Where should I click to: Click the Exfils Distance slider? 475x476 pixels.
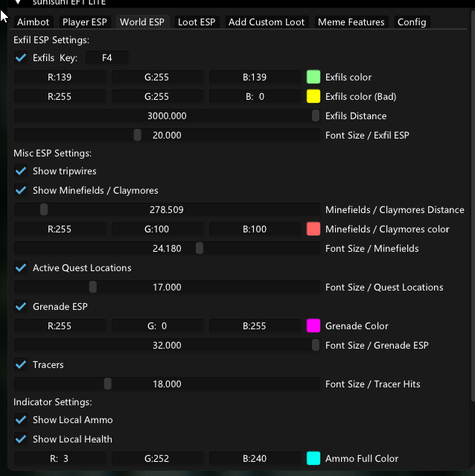coord(167,115)
